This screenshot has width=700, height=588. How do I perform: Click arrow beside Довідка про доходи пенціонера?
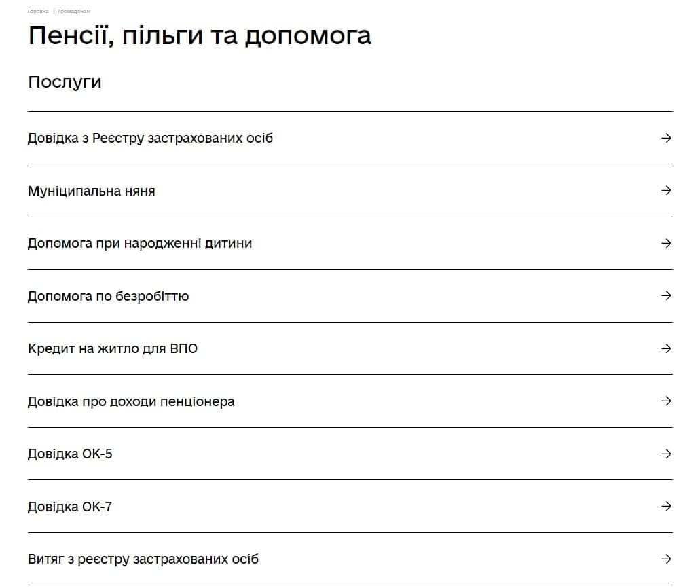(666, 401)
